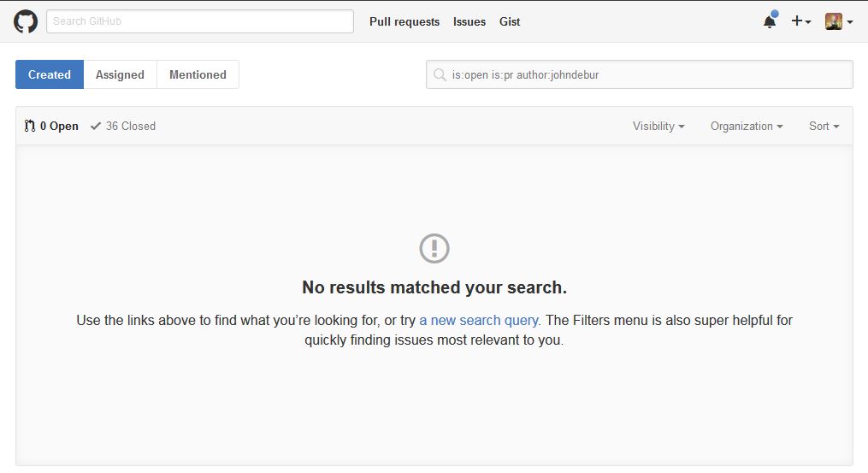Open the plus create-new menu
The height and width of the screenshot is (473, 868).
pyautogui.click(x=801, y=21)
